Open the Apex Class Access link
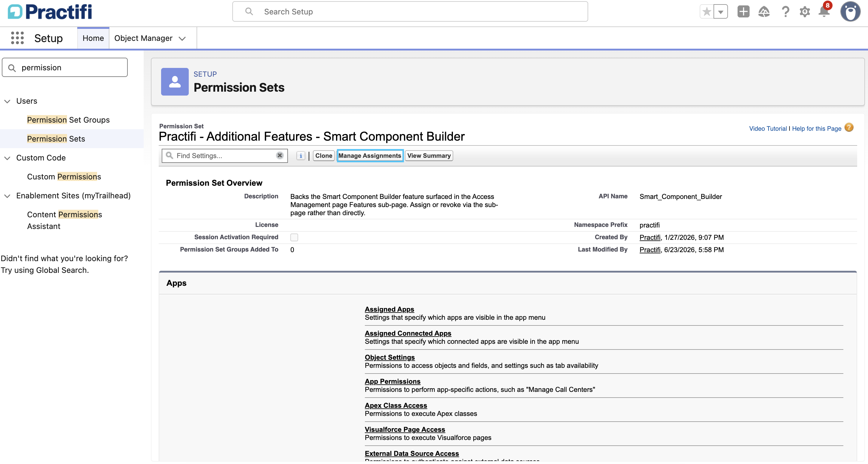Viewport: 868px width, 464px height. pos(396,405)
